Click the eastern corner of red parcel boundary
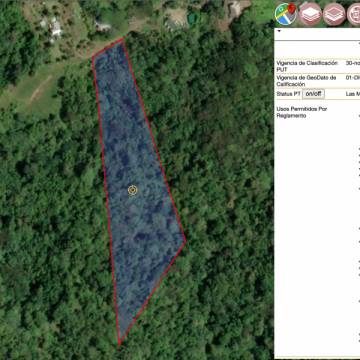The width and height of the screenshot is (360, 360). pos(185,242)
